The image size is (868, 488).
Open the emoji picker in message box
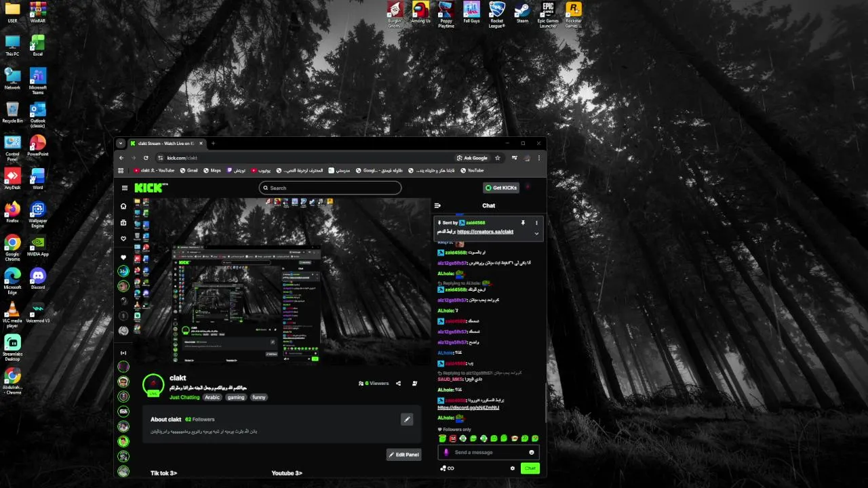coord(532,452)
